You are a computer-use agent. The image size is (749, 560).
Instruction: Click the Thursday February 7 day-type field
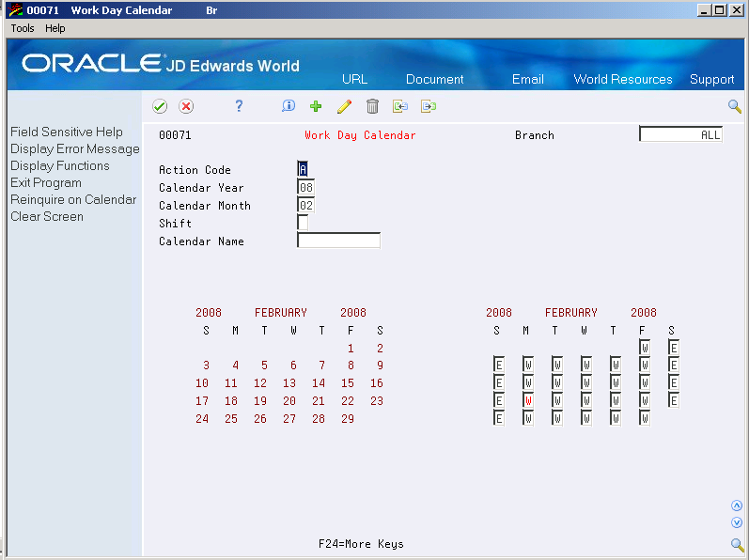coord(616,366)
